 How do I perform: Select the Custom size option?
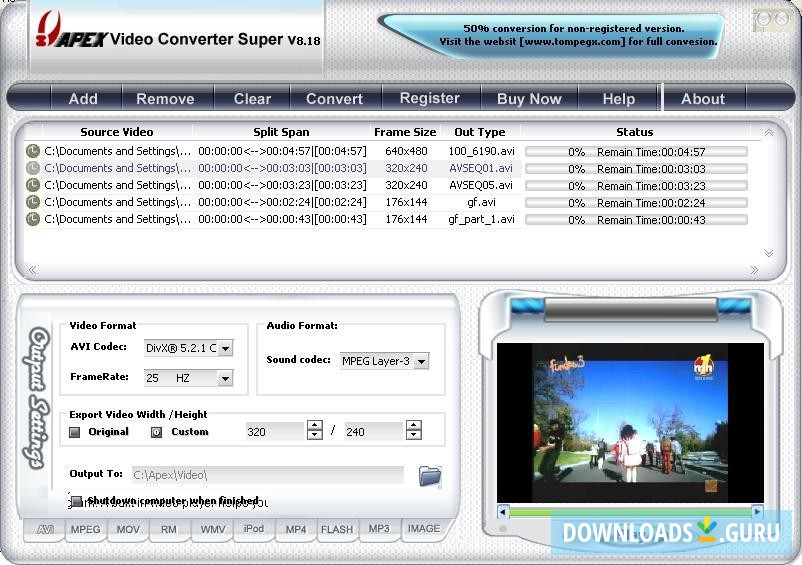[157, 432]
